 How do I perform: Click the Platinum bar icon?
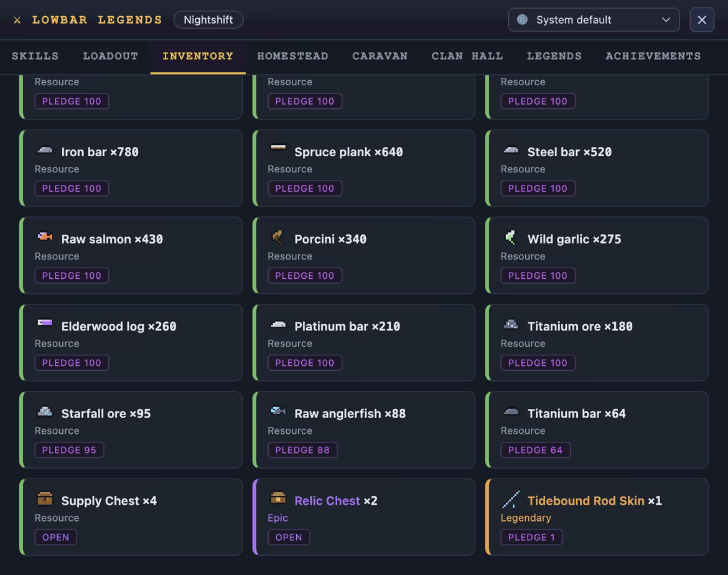click(x=278, y=325)
